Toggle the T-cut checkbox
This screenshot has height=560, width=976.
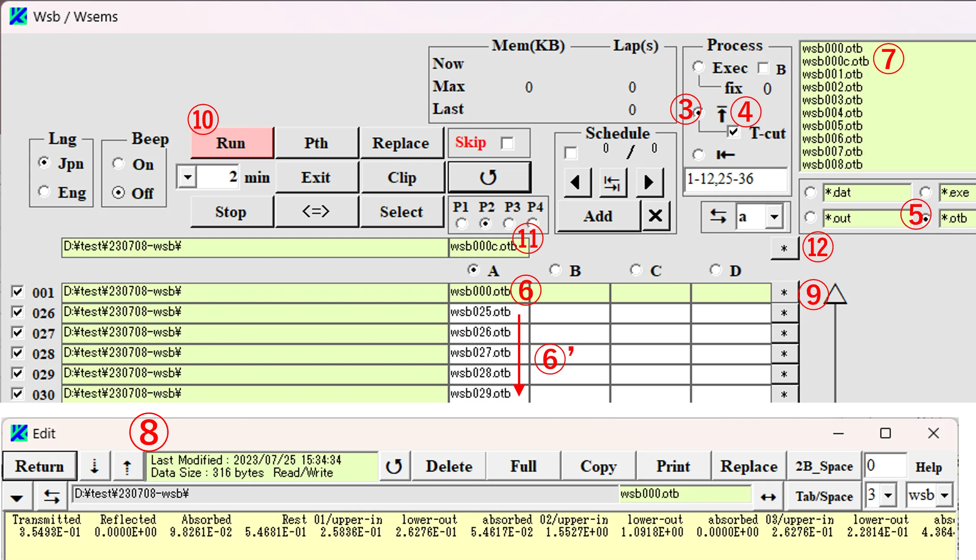pos(733,132)
